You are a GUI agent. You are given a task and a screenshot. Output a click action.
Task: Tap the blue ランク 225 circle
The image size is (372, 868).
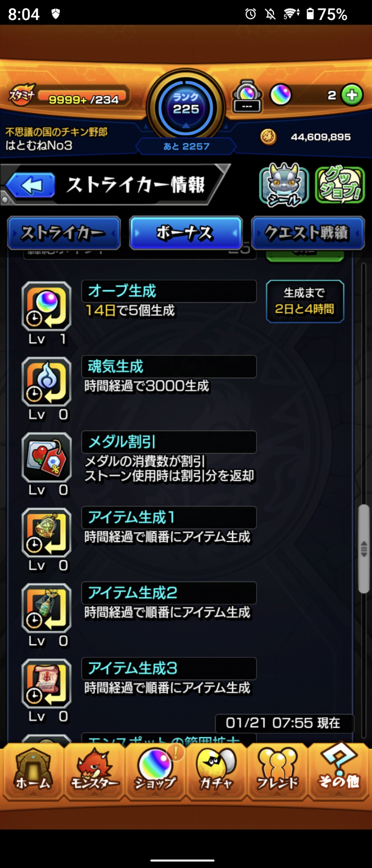(x=186, y=107)
